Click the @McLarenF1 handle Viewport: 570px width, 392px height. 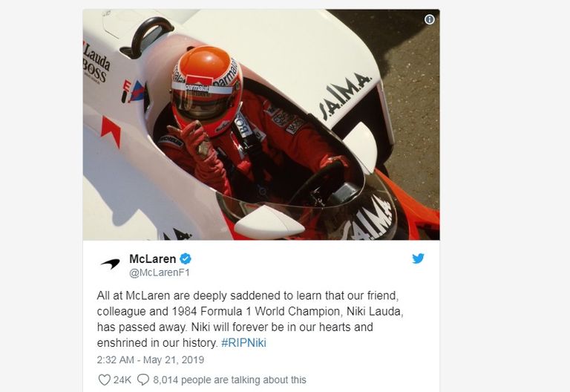click(x=160, y=272)
